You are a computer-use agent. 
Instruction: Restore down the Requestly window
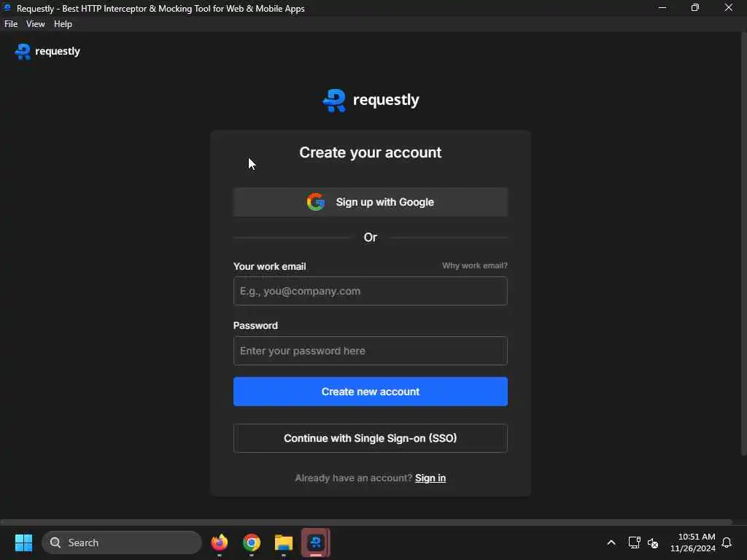point(695,7)
